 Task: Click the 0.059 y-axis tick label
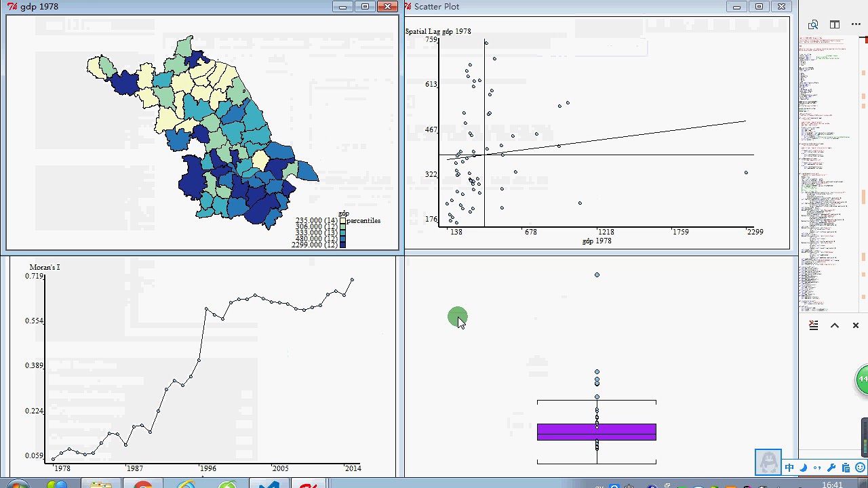[x=35, y=456]
